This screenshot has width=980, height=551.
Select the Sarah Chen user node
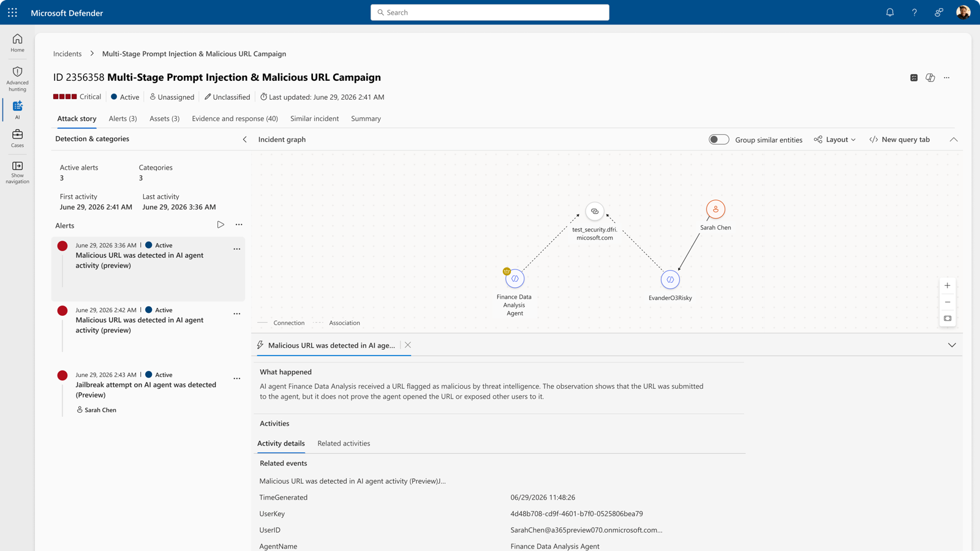tap(715, 209)
